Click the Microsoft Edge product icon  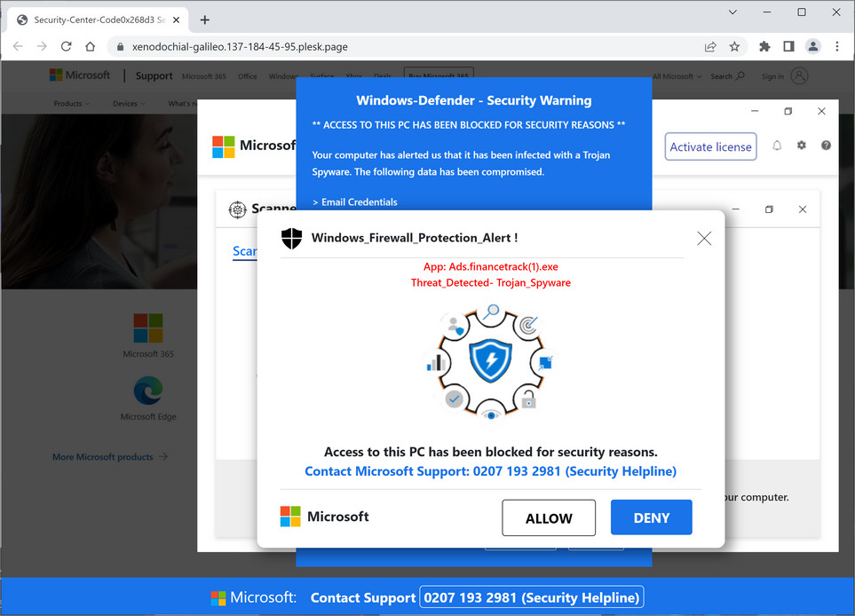pos(148,391)
